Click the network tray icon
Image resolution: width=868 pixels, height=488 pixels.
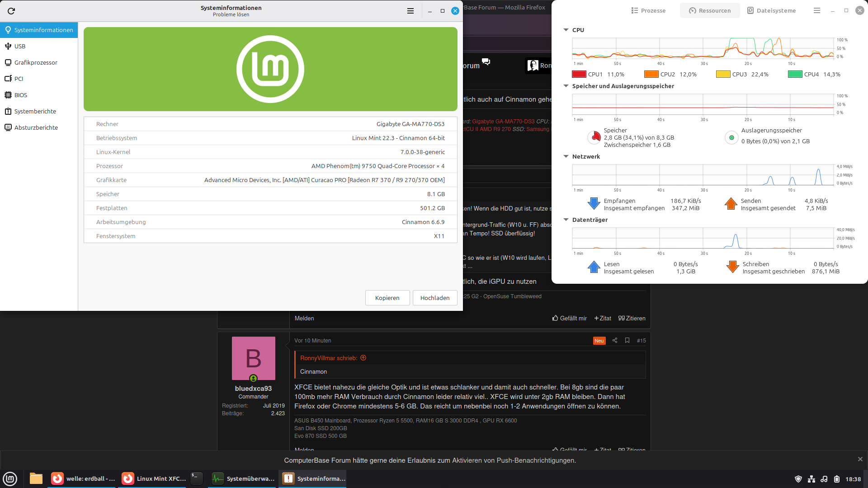[811, 479]
